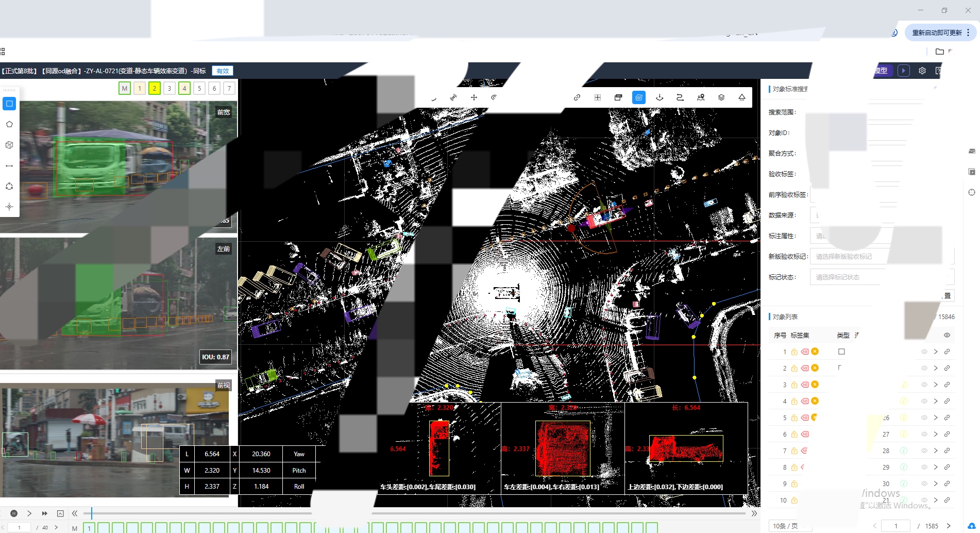The image size is (980, 533).
Task: Go to previous page of object list
Action: tap(874, 526)
